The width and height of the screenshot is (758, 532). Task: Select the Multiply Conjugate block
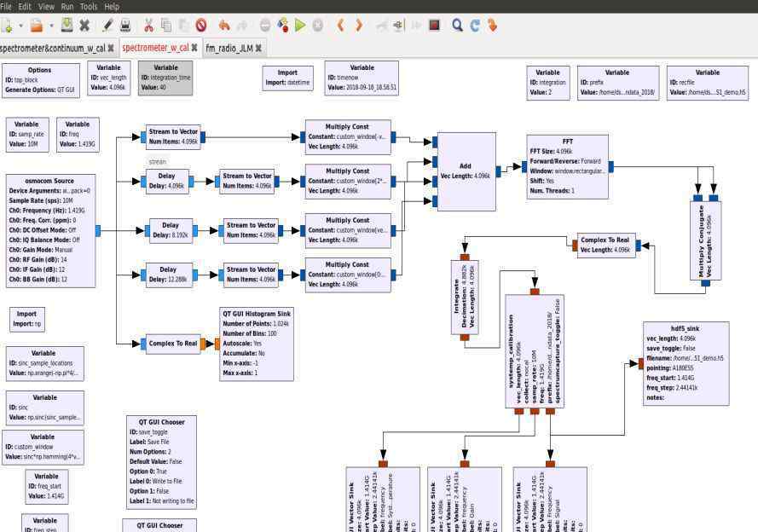(x=705, y=240)
